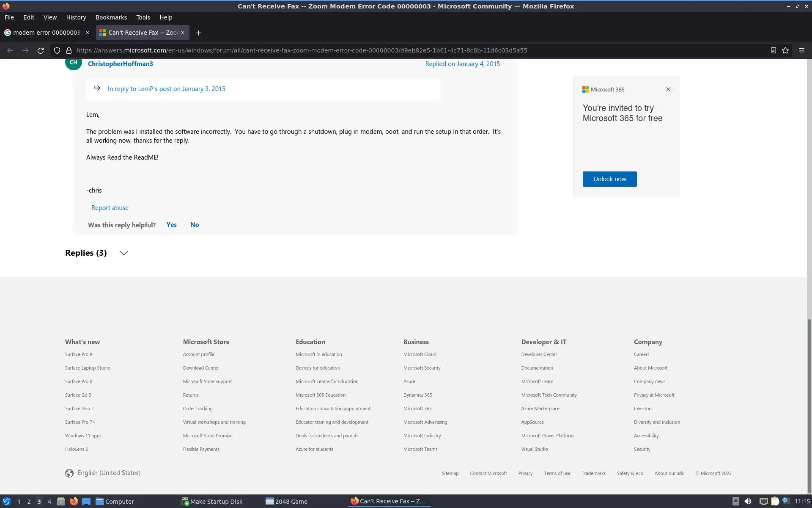The width and height of the screenshot is (812, 508).
Task: Click the site security padlock icon
Action: tap(69, 50)
